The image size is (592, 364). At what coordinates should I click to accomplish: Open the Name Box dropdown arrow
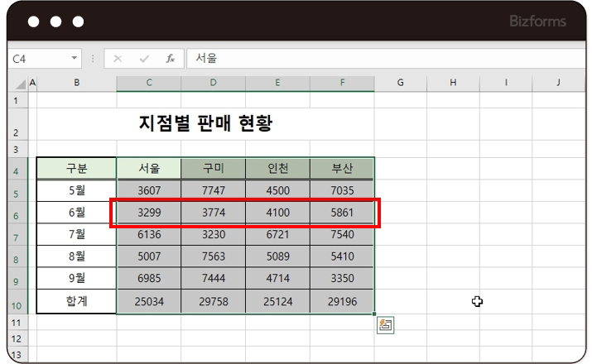pyautogui.click(x=75, y=60)
